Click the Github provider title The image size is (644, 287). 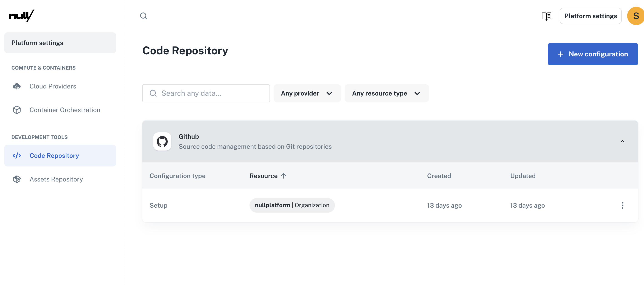pos(189,137)
